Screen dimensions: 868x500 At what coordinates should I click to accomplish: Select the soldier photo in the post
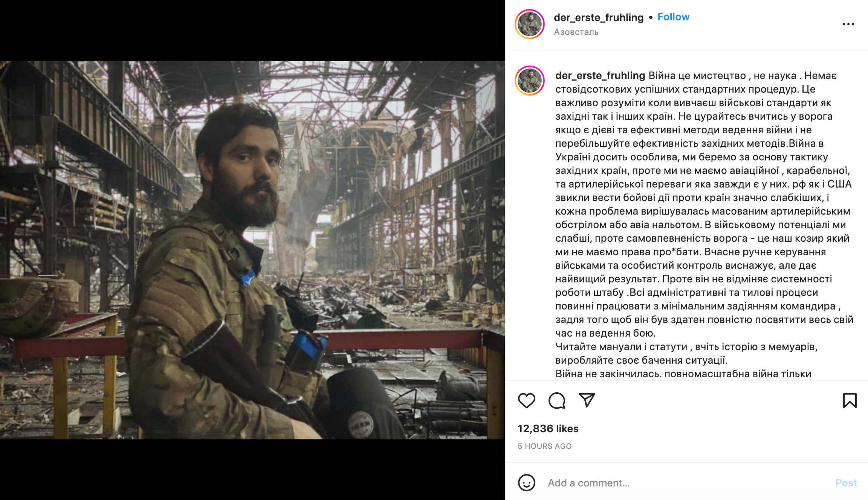tap(252, 250)
